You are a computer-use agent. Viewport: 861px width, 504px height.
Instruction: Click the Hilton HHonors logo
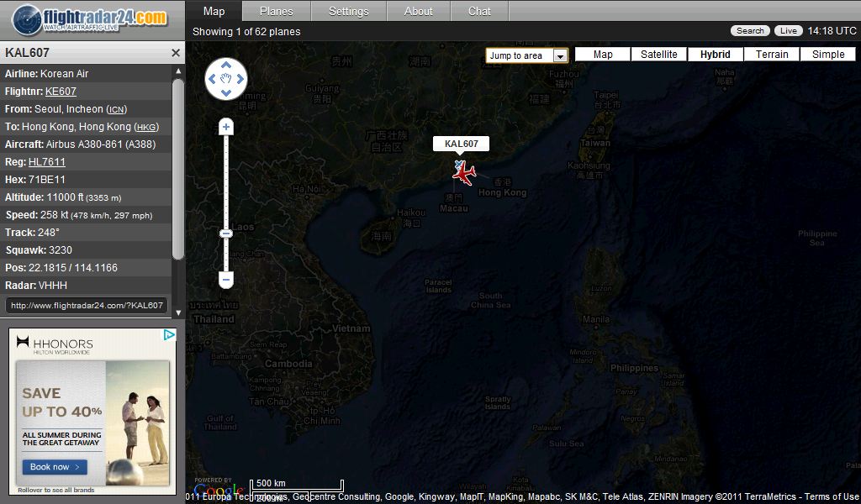(55, 345)
